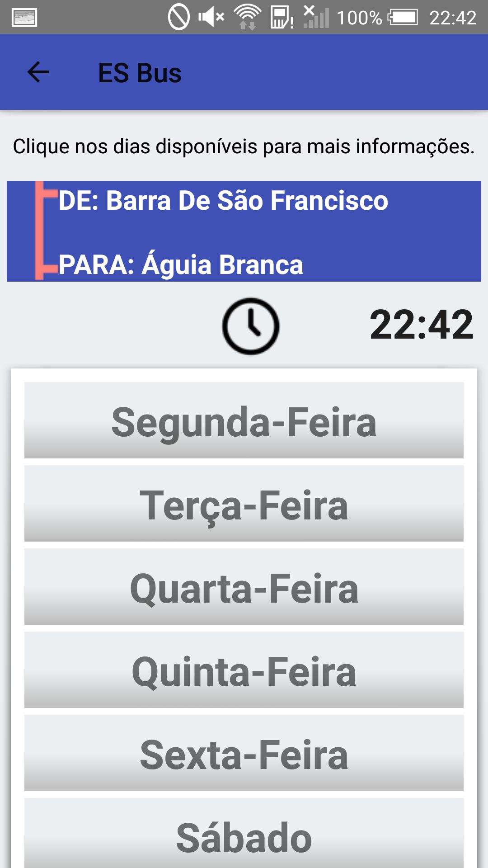Tap the do-not-disturb status icon
The height and width of the screenshot is (868, 488).
178,17
